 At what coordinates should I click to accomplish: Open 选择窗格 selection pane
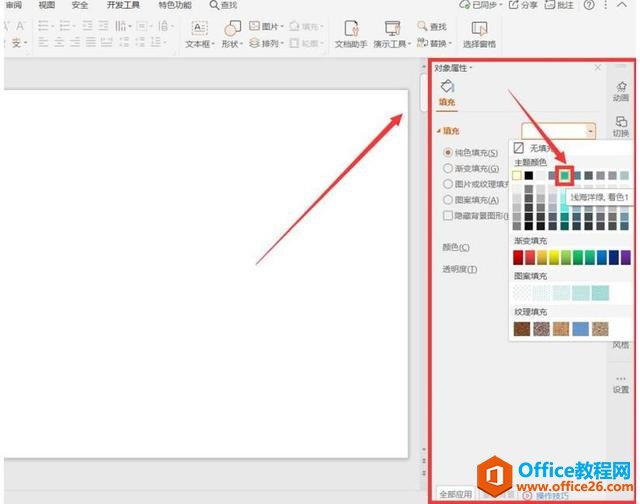479,34
